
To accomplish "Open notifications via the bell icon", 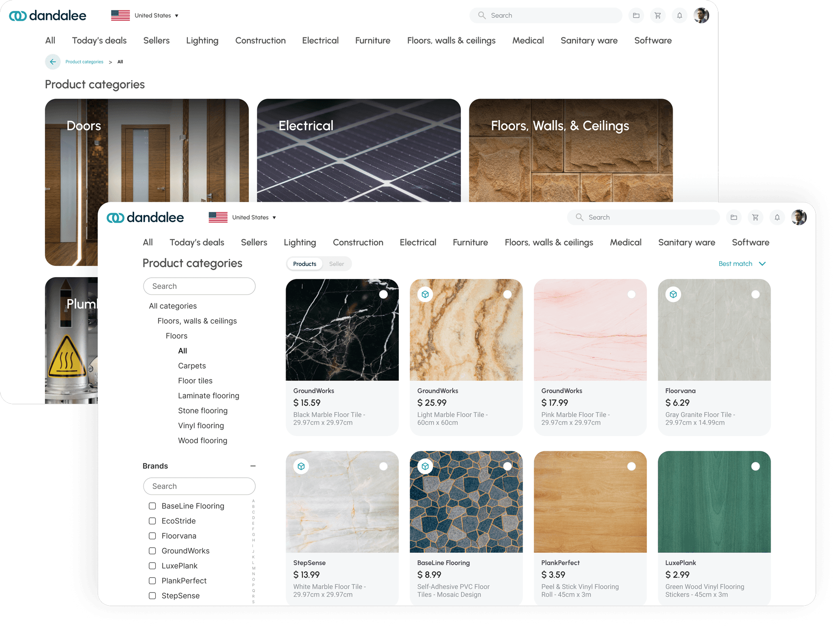I will click(x=777, y=217).
